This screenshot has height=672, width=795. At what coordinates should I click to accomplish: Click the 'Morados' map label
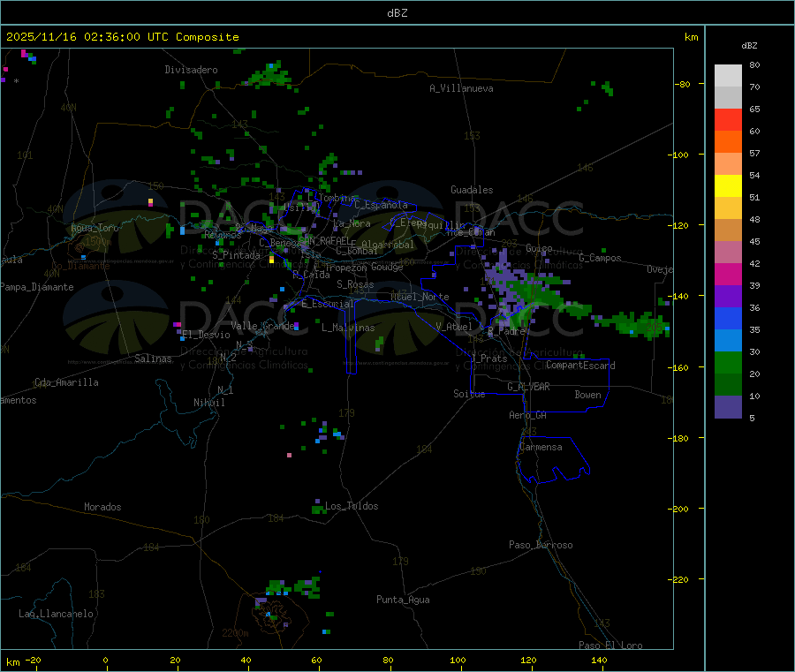(x=103, y=507)
